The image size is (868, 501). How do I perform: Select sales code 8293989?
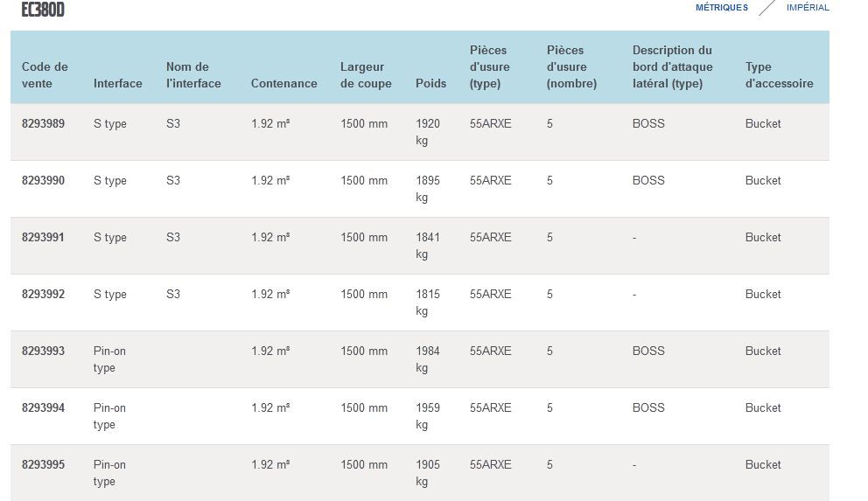[x=43, y=124]
